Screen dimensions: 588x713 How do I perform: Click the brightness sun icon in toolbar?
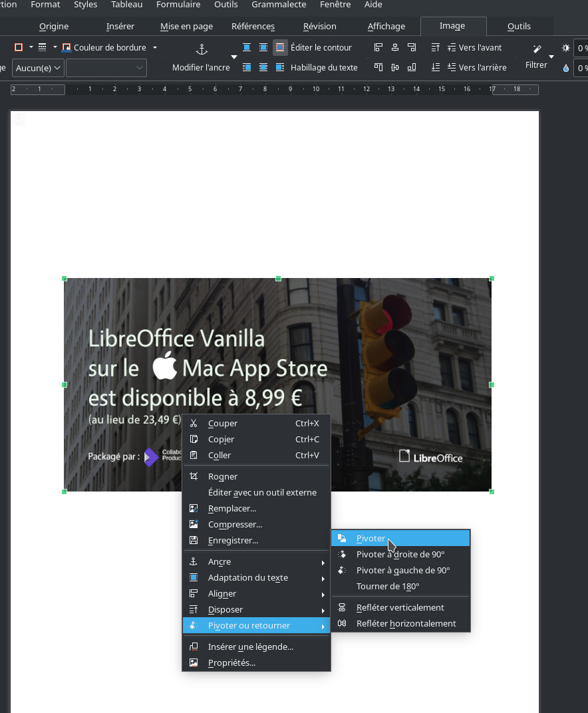566,48
